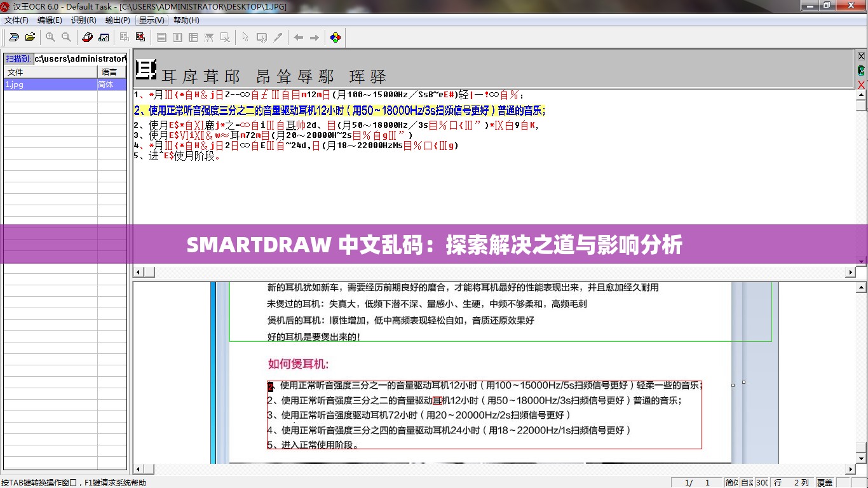Click the 如何煲耳机 heading in image
The width and height of the screenshot is (868, 488).
point(299,364)
